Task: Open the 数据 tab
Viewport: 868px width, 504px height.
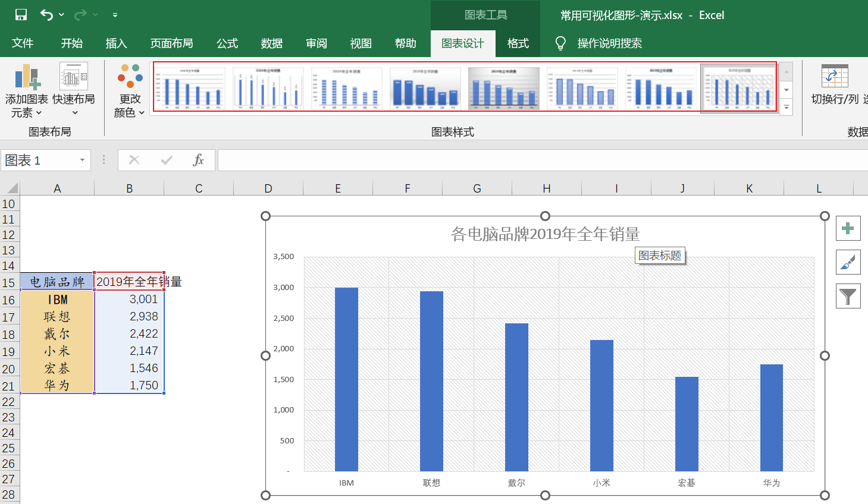Action: tap(272, 43)
